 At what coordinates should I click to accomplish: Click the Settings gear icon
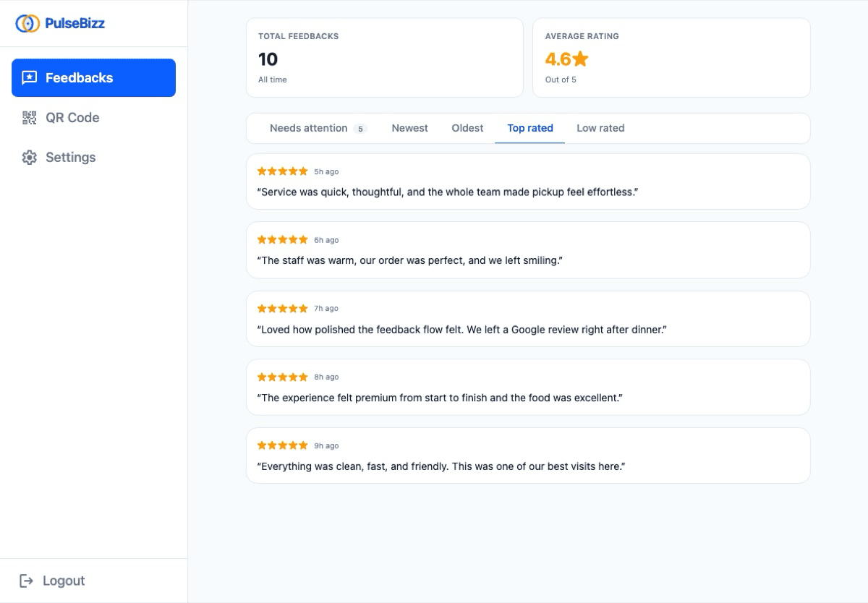pyautogui.click(x=30, y=157)
